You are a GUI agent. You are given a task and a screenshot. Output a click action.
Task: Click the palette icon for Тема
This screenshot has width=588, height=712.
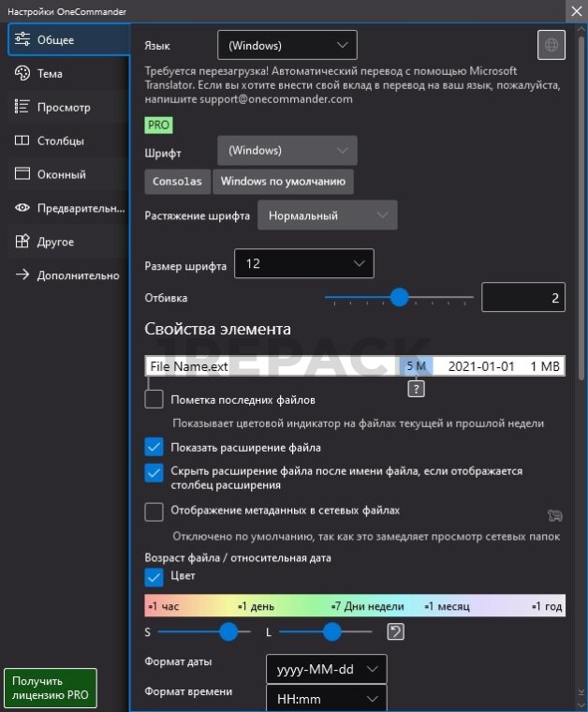pos(22,74)
